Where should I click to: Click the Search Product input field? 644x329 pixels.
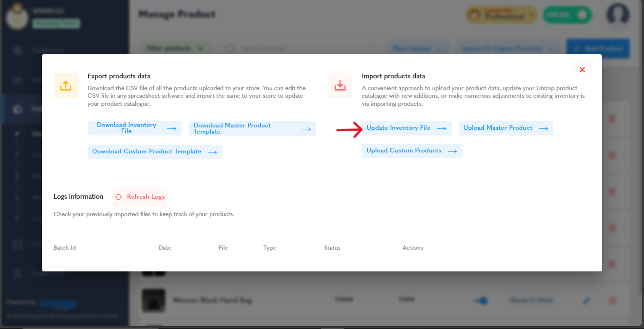pos(292,48)
